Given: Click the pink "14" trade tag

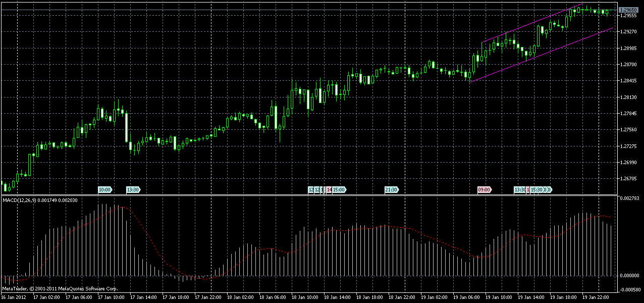Looking at the screenshot, I should 328,190.
